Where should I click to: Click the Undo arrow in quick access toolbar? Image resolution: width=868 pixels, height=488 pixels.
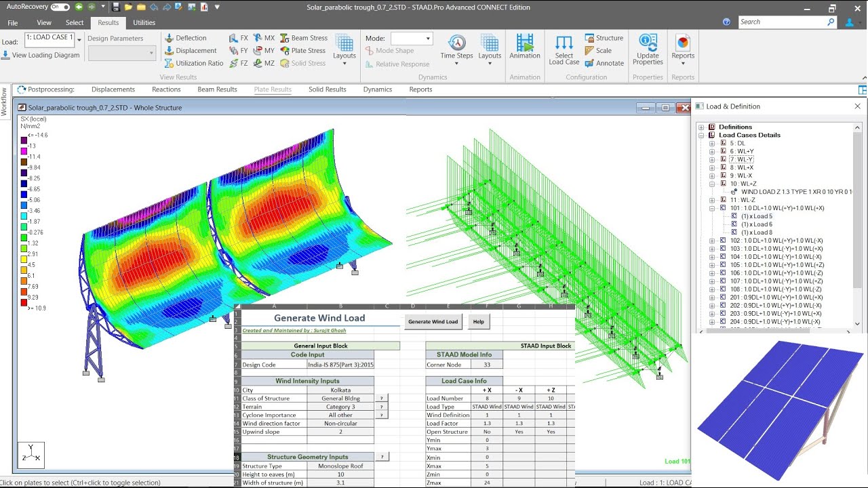click(x=154, y=7)
